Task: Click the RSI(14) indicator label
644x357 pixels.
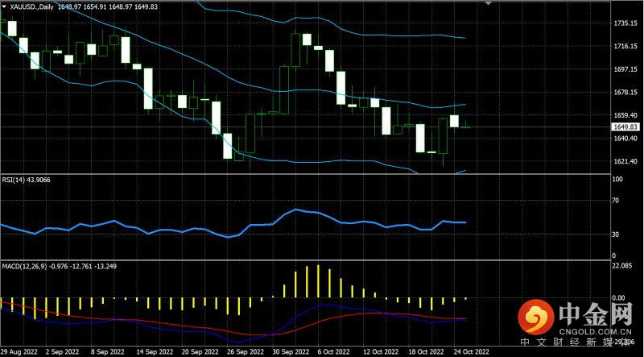Action: [18, 181]
